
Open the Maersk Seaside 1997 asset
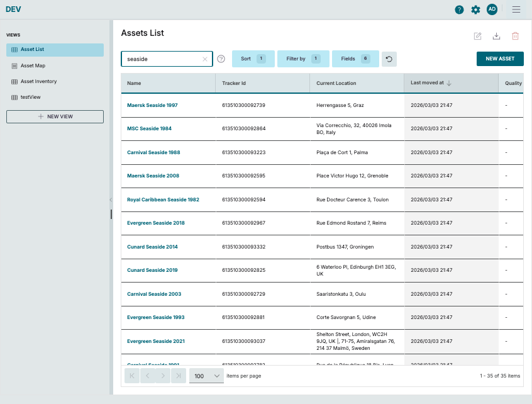click(152, 105)
